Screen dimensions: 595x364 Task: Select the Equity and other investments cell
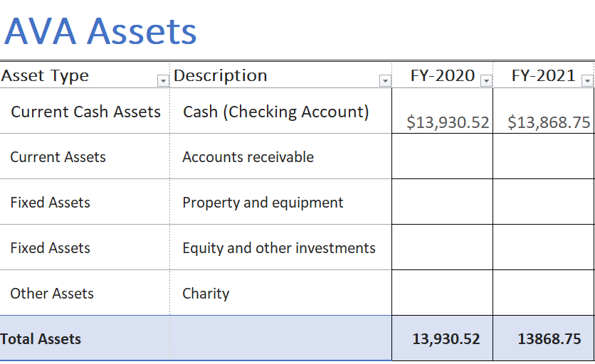tap(278, 248)
